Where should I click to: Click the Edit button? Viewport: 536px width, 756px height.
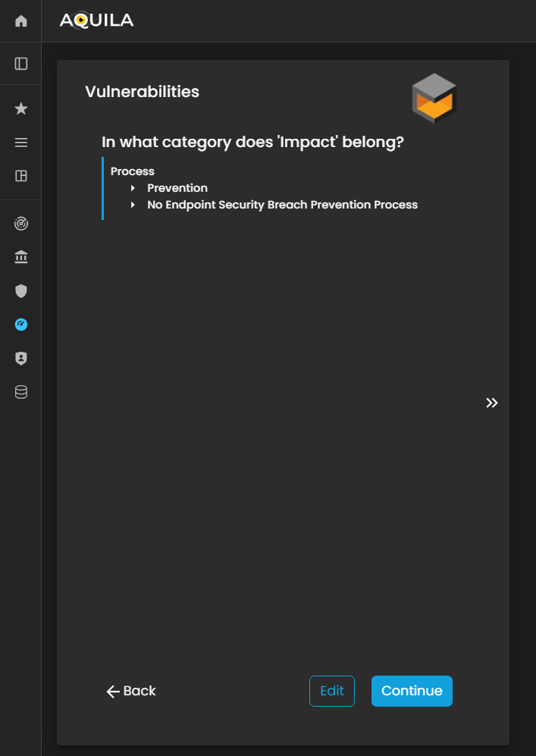pyautogui.click(x=331, y=691)
